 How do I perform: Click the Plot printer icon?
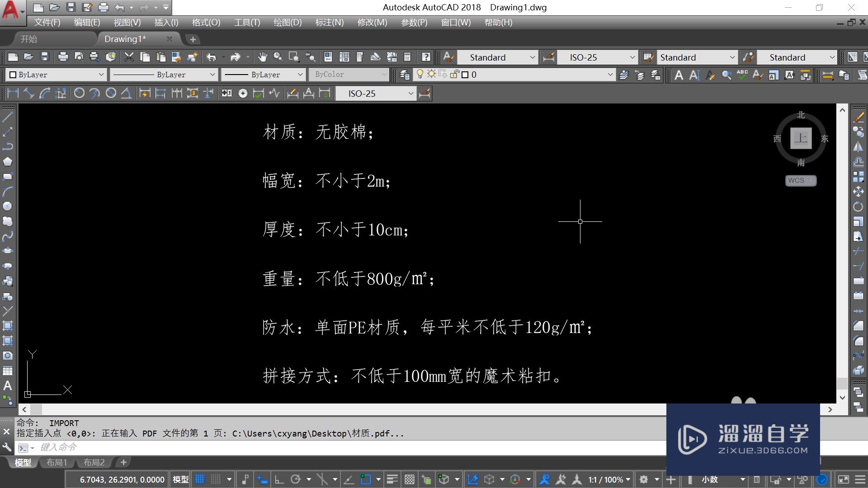[x=63, y=57]
